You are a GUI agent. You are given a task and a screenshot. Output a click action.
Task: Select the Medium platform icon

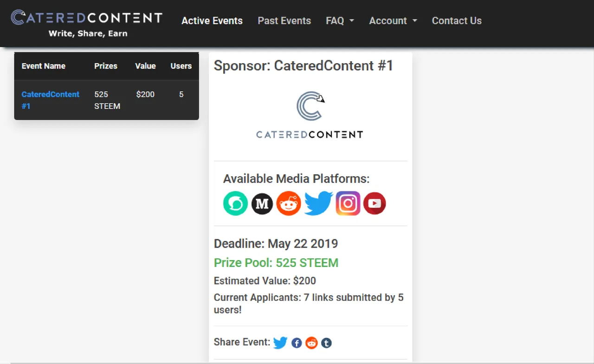[262, 204]
